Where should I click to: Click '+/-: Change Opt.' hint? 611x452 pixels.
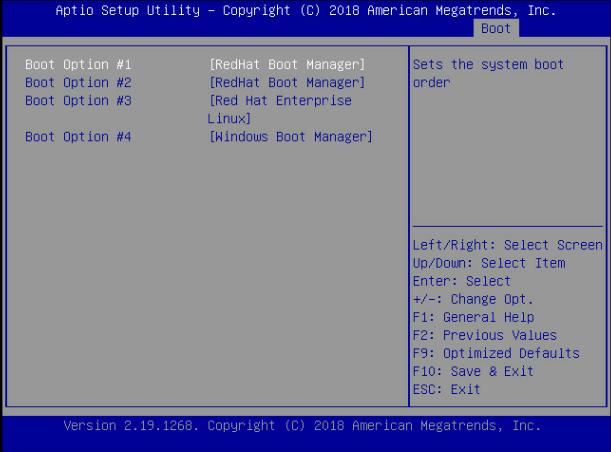[473, 299]
